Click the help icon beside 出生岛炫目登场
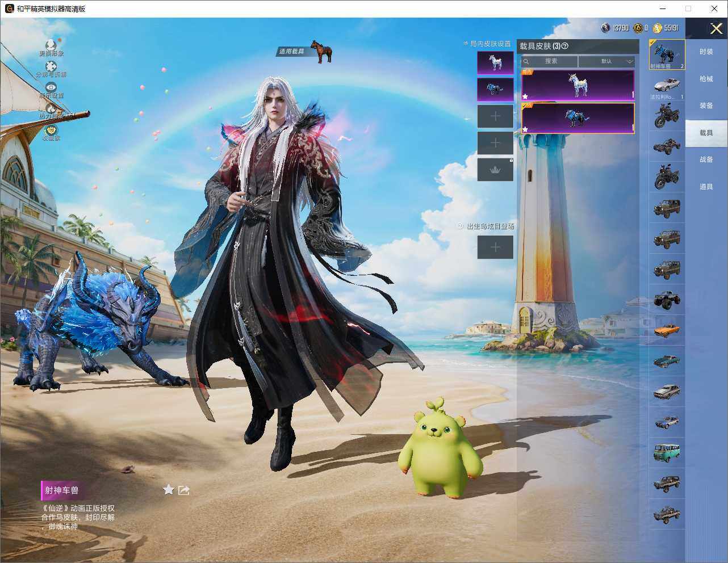This screenshot has width=728, height=563. [461, 226]
